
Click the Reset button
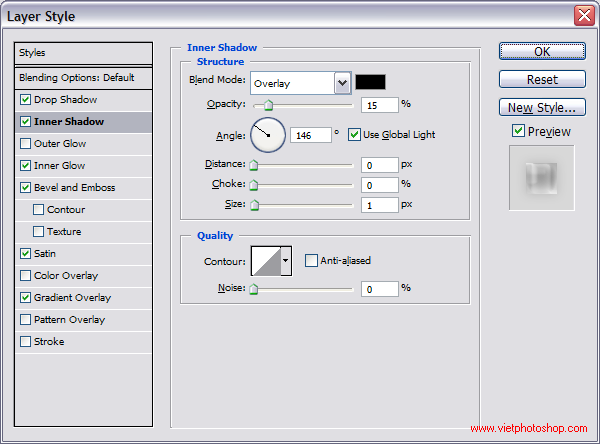pos(541,79)
